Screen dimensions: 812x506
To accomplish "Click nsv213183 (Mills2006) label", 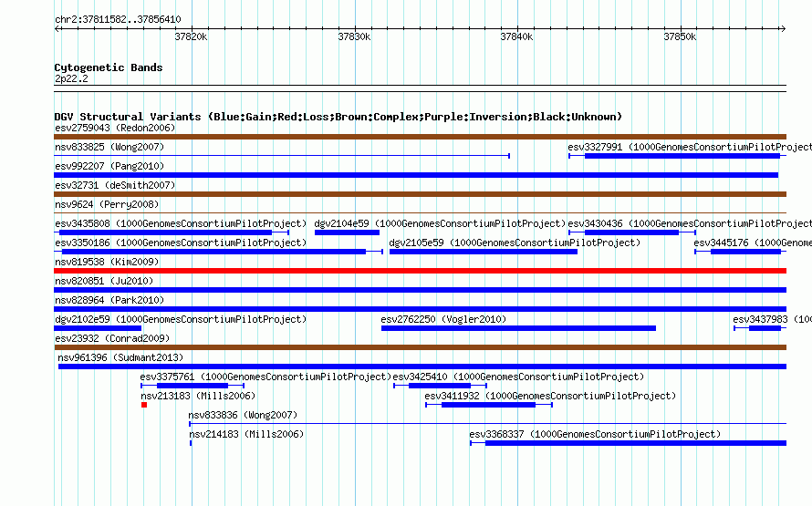I will pos(198,396).
